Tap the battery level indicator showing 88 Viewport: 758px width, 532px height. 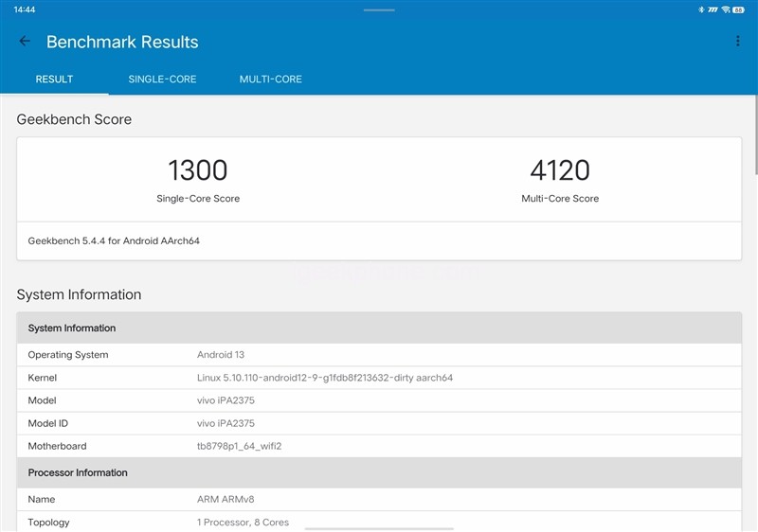[x=738, y=9]
